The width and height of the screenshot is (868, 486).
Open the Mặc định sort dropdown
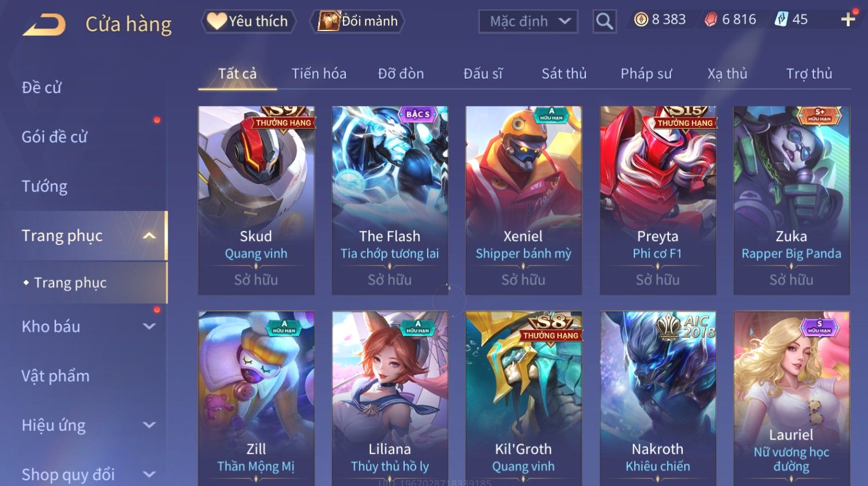528,21
